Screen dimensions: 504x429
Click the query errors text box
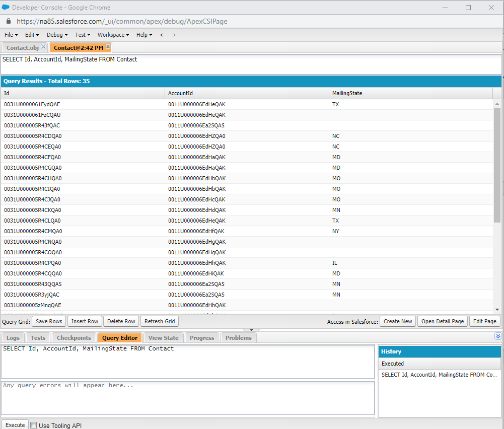(x=188, y=398)
